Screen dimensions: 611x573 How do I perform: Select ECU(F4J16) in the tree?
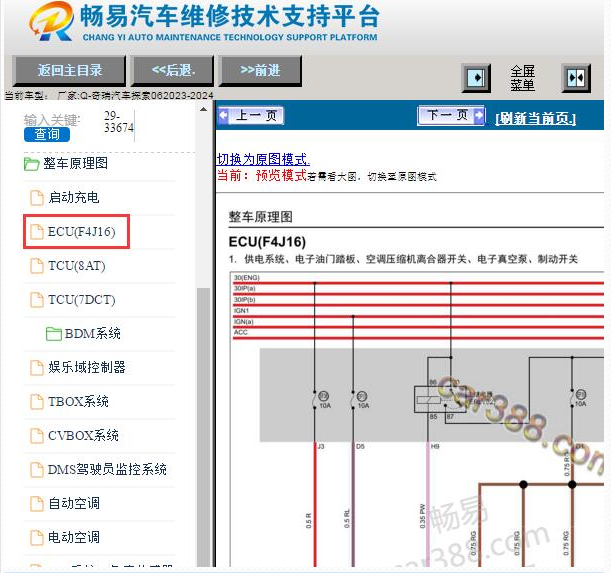pyautogui.click(x=81, y=232)
